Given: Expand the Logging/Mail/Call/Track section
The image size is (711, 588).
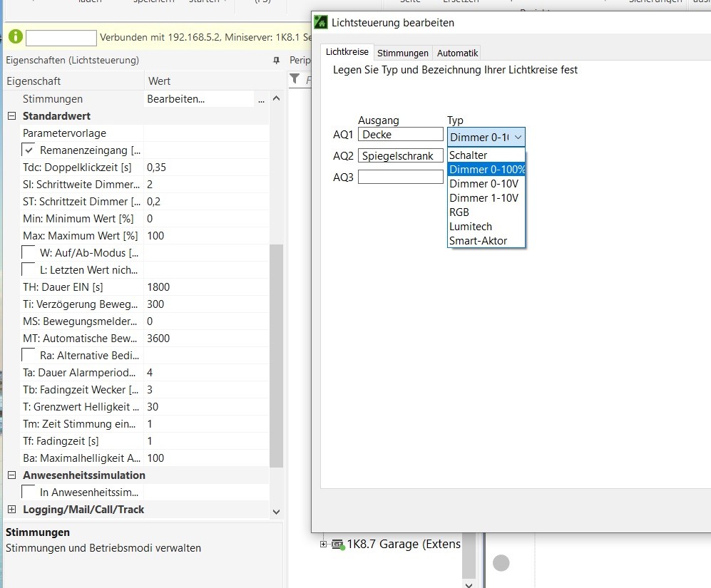Looking at the screenshot, I should coord(11,510).
